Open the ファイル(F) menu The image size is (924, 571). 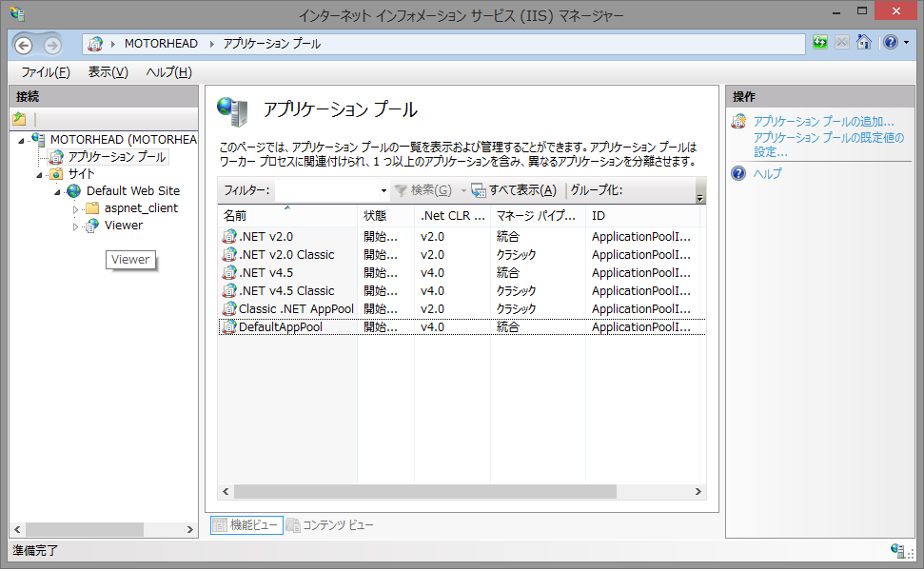(x=46, y=72)
